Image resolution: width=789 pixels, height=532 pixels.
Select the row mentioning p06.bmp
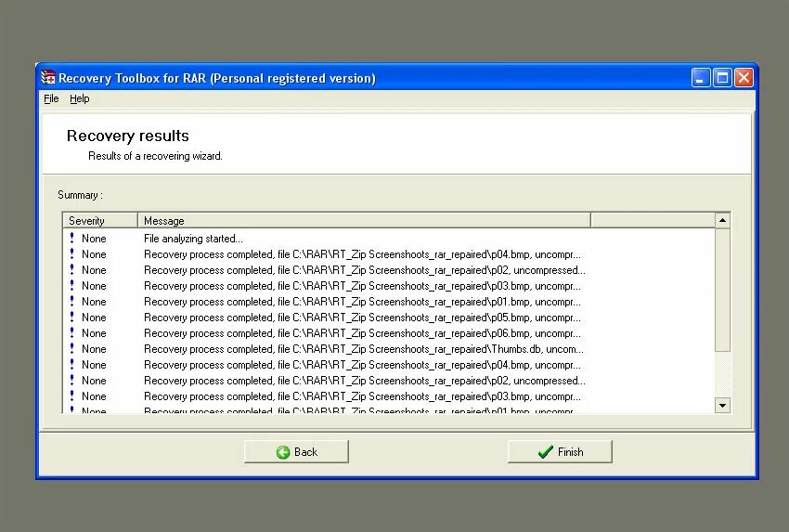coord(388,333)
